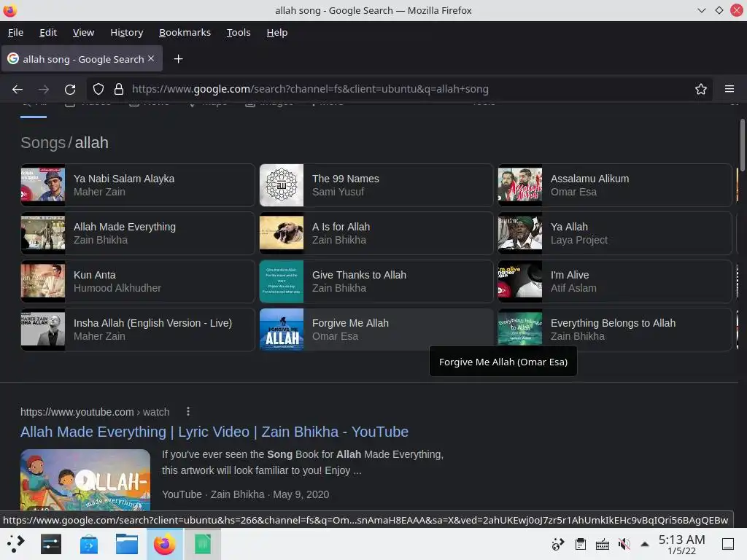Open Give Thanks to Allah song
The height and width of the screenshot is (560, 747).
coord(376,281)
